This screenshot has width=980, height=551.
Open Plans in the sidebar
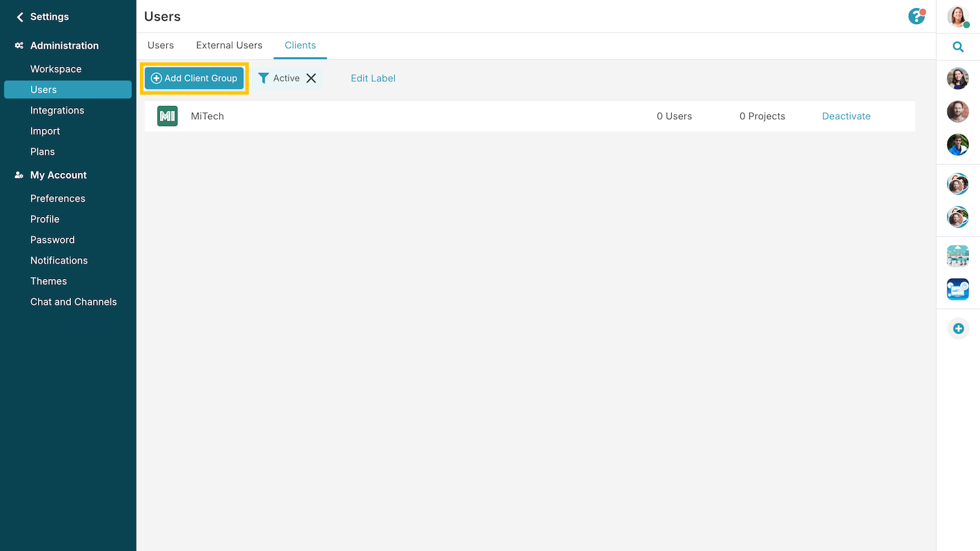(x=43, y=152)
